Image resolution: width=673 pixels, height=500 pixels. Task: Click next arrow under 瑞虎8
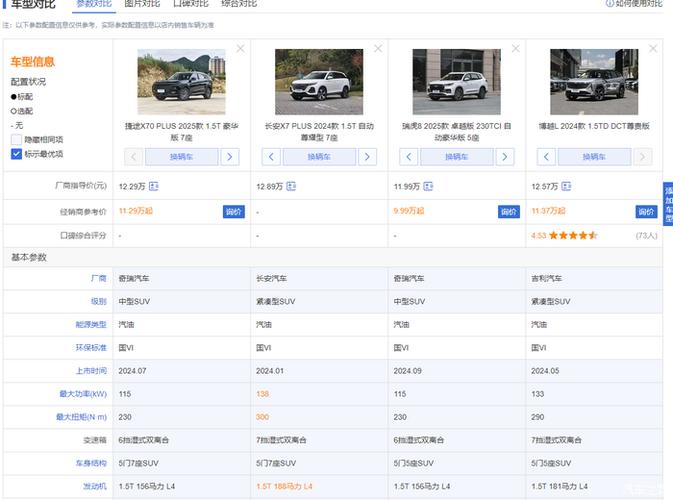tap(505, 157)
